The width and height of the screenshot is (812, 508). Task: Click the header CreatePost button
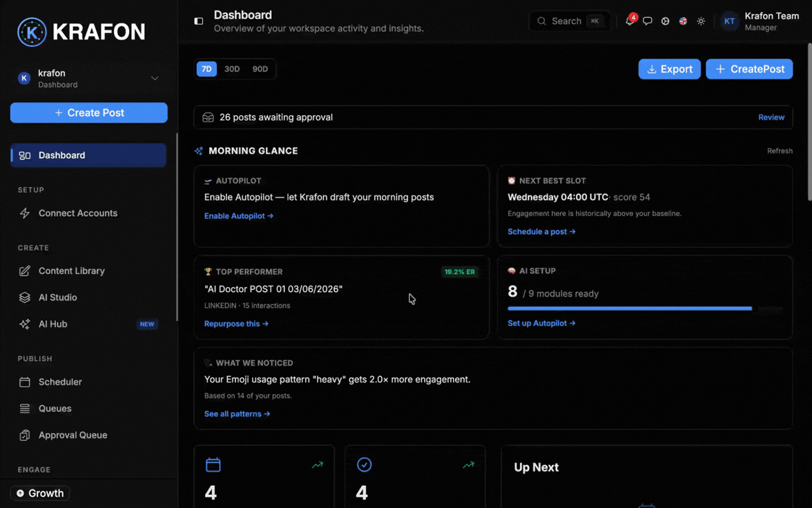(x=748, y=69)
